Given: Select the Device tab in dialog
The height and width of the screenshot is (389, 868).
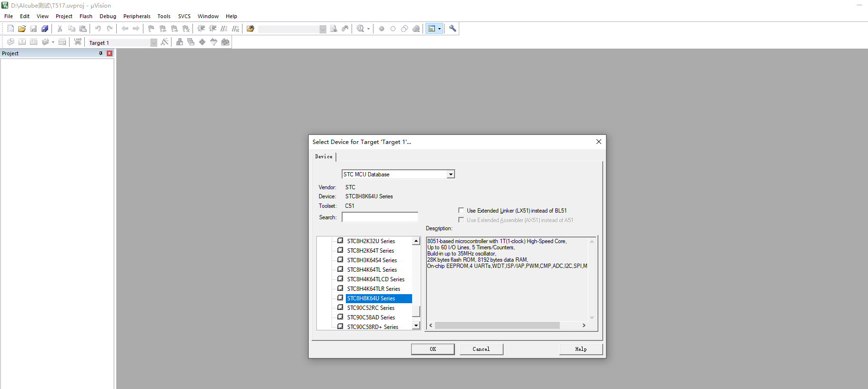Looking at the screenshot, I should coord(324,156).
